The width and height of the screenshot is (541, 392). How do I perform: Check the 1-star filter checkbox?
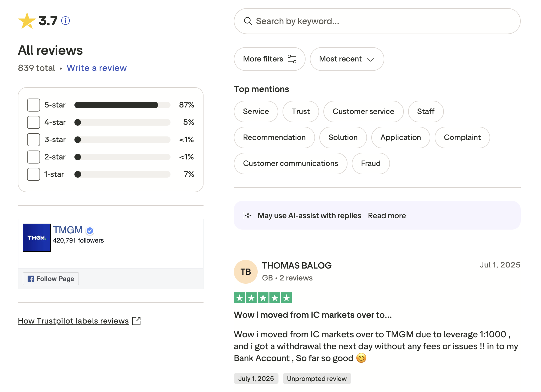point(34,174)
